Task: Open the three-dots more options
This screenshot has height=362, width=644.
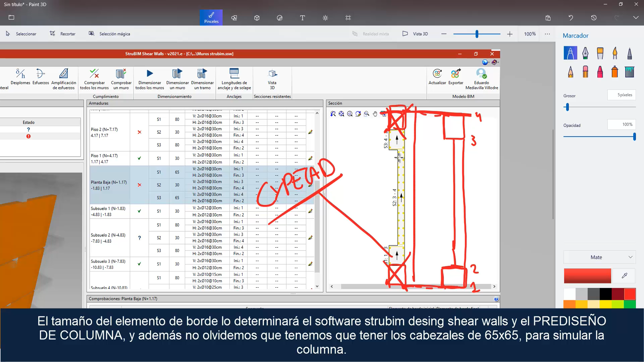Action: pyautogui.click(x=547, y=34)
